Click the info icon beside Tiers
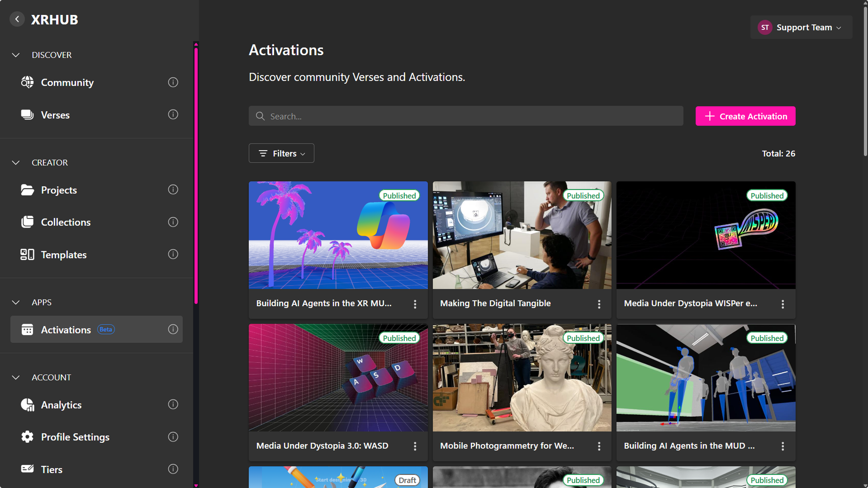Viewport: 868px width, 488px height. 173,469
